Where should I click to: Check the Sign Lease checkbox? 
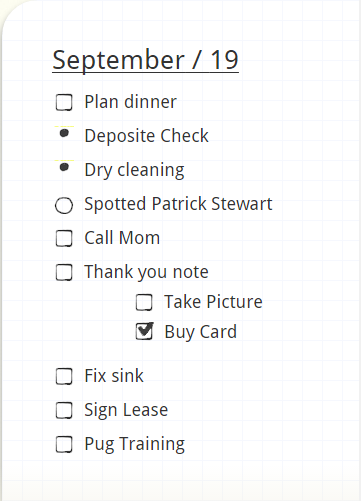pos(64,410)
